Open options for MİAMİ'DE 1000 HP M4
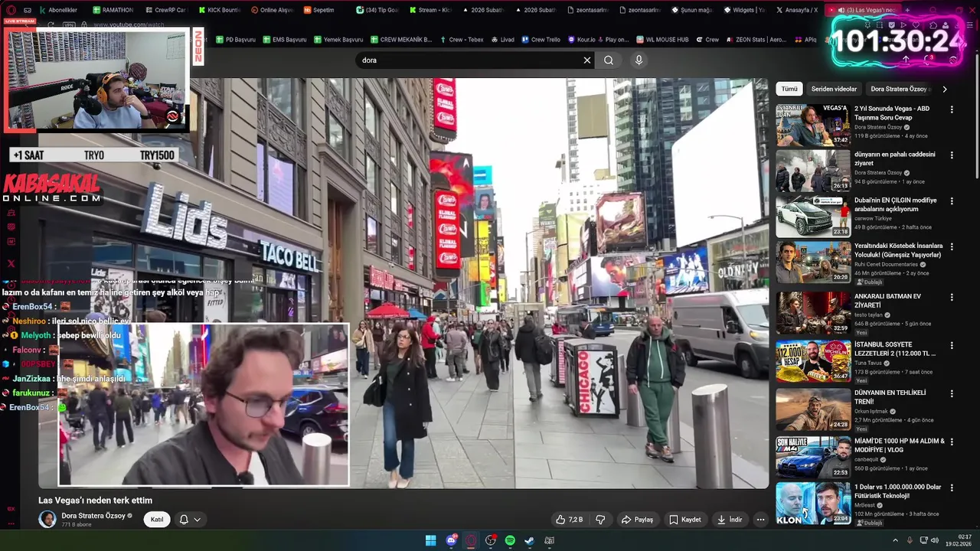The width and height of the screenshot is (980, 551). [952, 442]
